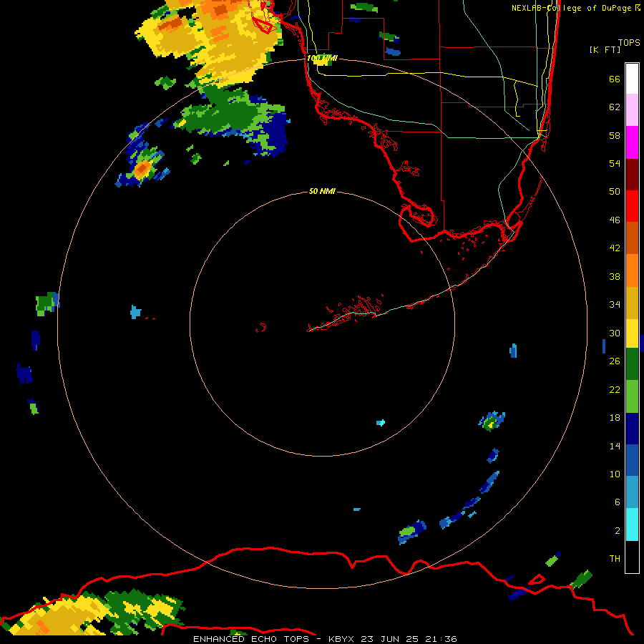Click the 100 NMI range ring label
This screenshot has width=644, height=644.
pos(322,59)
